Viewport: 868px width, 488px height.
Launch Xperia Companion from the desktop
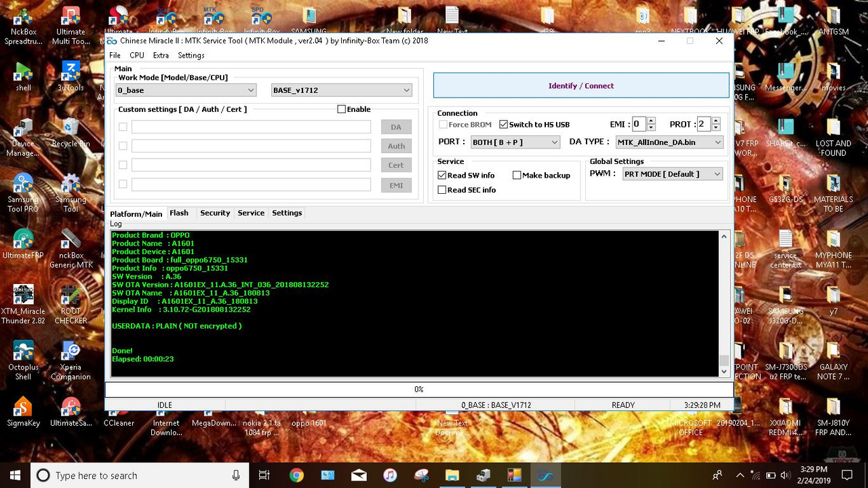click(71, 361)
